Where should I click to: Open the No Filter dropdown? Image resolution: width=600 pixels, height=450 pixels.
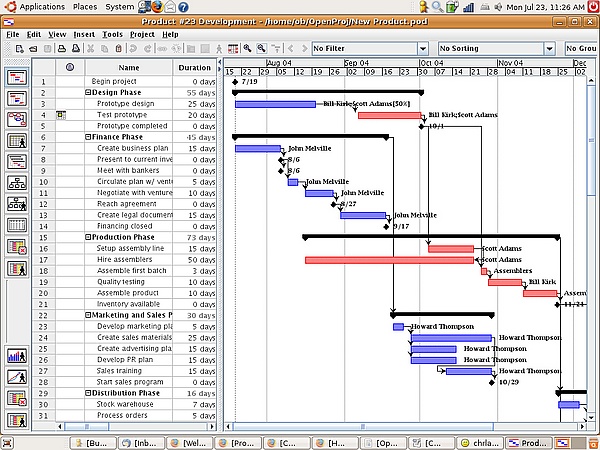point(372,48)
